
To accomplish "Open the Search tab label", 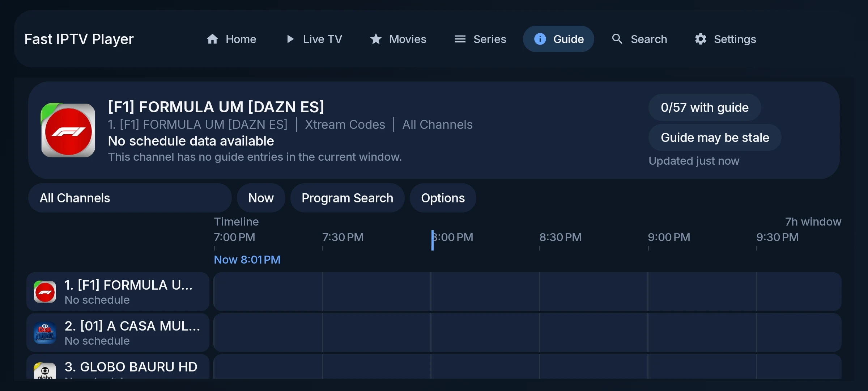I will click(649, 39).
